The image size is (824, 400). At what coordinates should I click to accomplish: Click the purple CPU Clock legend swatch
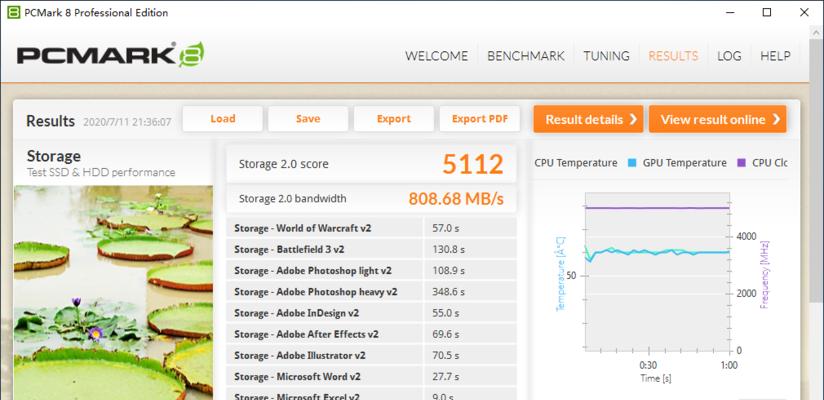[741, 163]
